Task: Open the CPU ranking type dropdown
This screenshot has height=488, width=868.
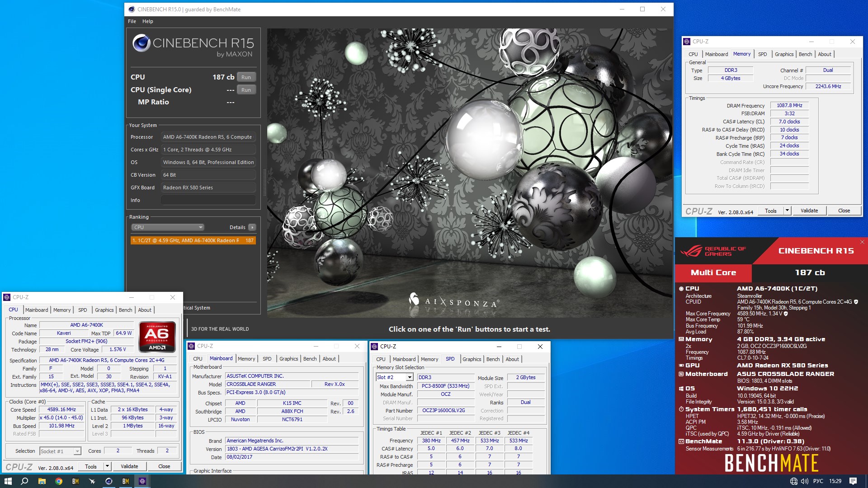Action: [x=168, y=227]
